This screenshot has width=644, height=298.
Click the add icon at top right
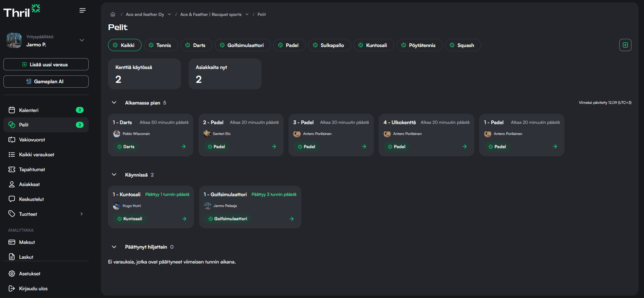(625, 45)
